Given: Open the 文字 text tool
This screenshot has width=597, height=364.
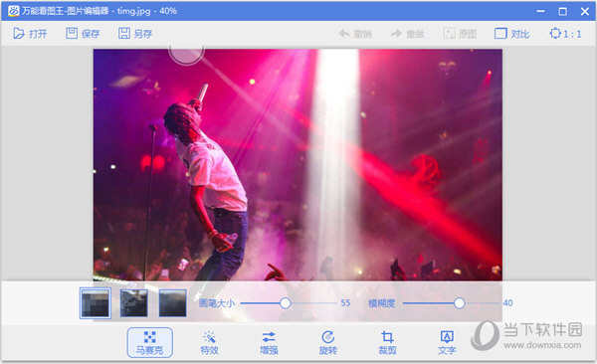Looking at the screenshot, I should pyautogui.click(x=447, y=343).
